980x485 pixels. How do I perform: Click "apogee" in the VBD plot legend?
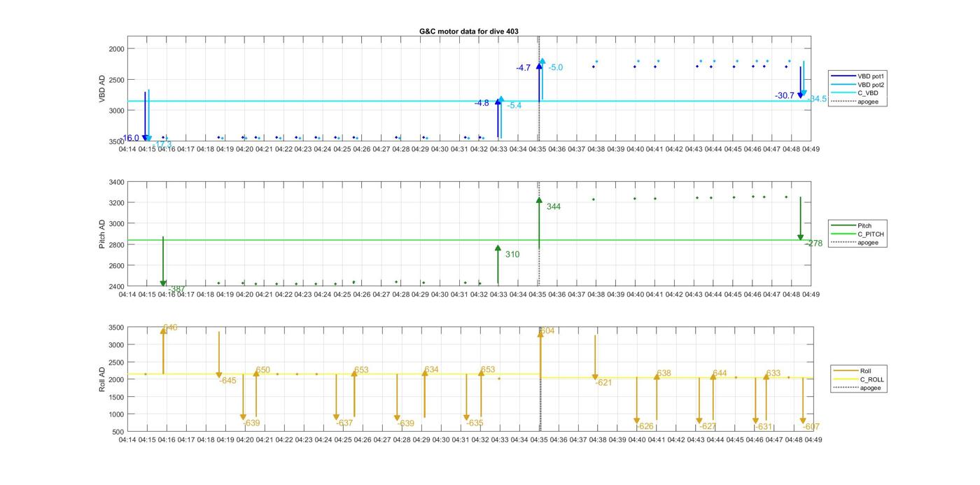855,101
